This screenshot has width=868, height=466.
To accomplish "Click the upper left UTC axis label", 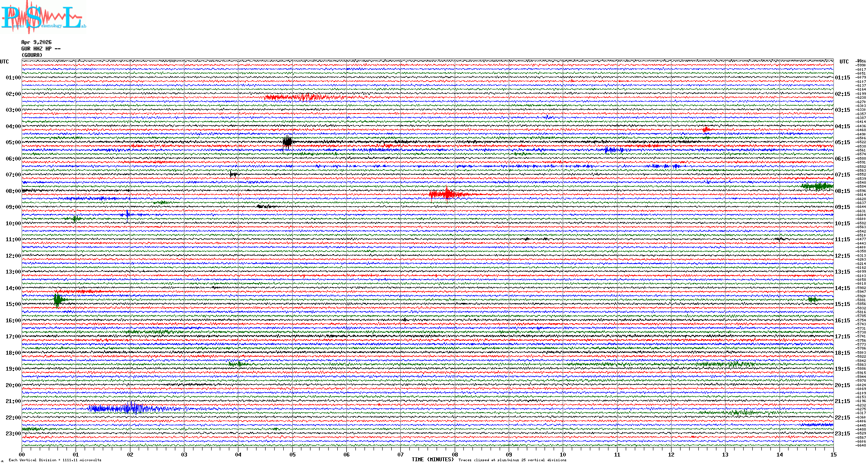I will tap(4, 62).
